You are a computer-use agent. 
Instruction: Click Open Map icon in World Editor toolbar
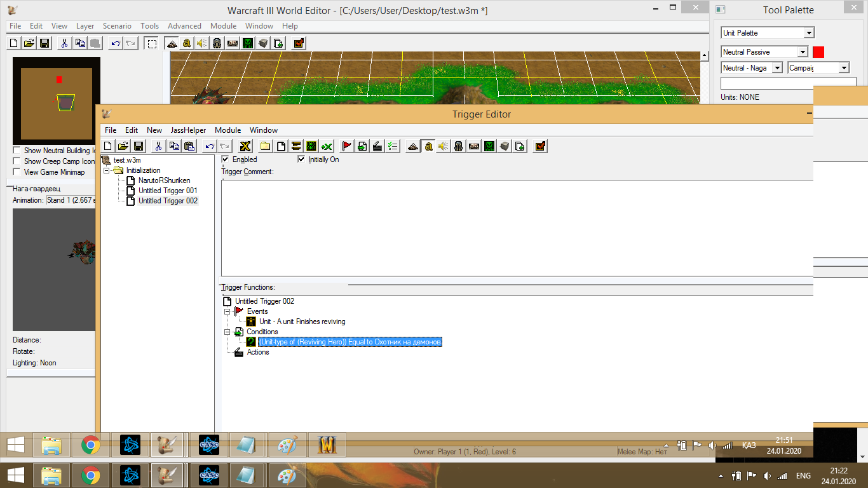29,43
